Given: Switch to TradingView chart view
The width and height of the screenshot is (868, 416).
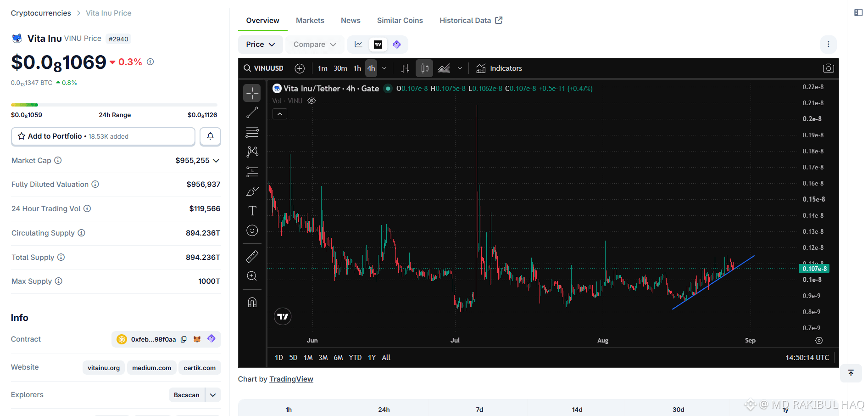Looking at the screenshot, I should pyautogui.click(x=378, y=45).
